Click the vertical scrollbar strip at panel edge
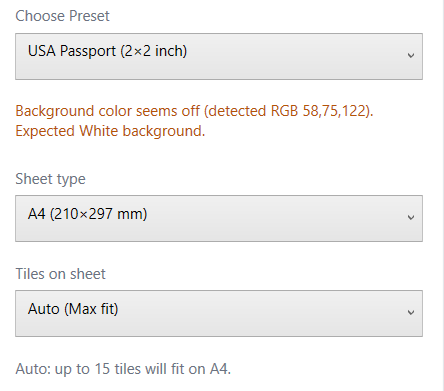 [442, 195]
